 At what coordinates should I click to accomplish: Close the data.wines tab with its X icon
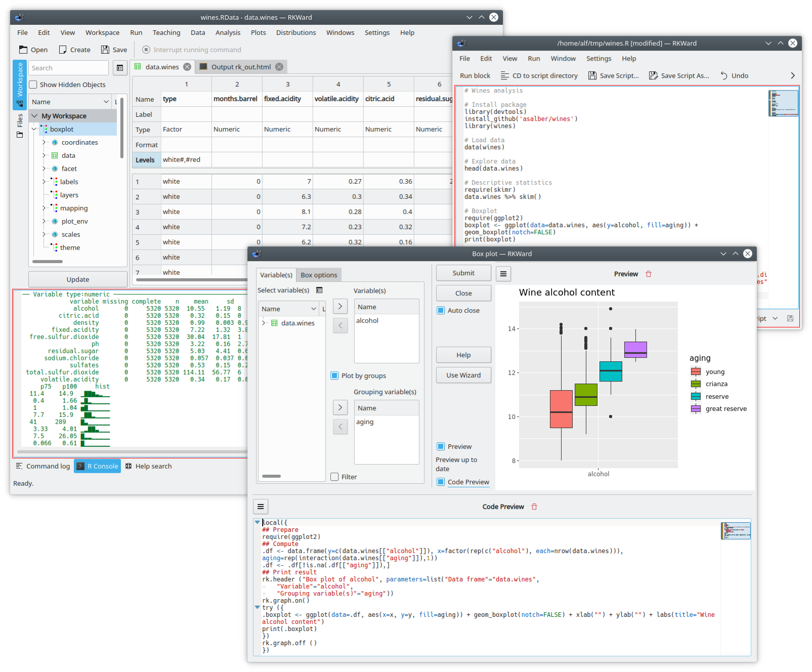click(187, 67)
